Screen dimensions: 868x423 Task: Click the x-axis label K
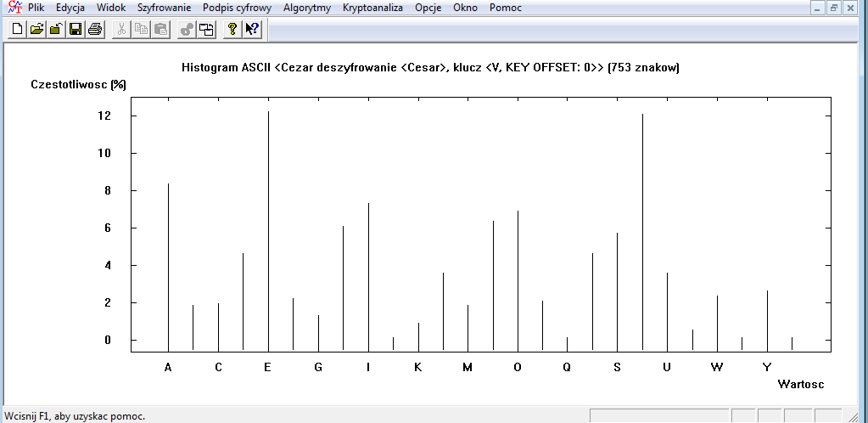[x=418, y=367]
